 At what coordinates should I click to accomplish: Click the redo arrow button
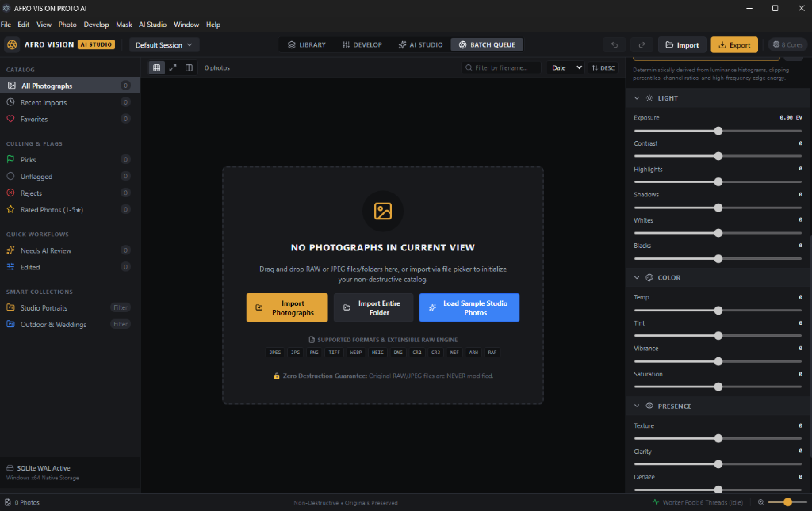click(642, 45)
